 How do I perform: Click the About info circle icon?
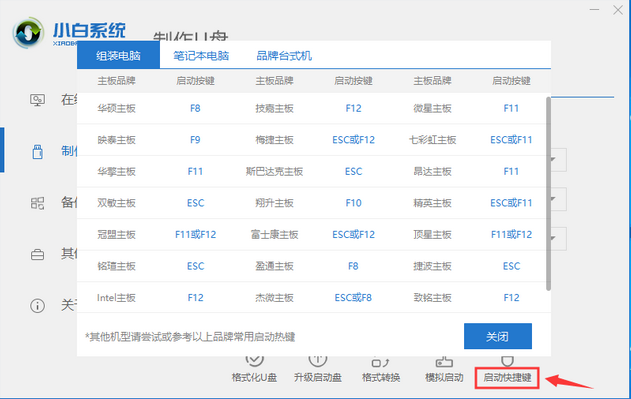click(x=37, y=306)
